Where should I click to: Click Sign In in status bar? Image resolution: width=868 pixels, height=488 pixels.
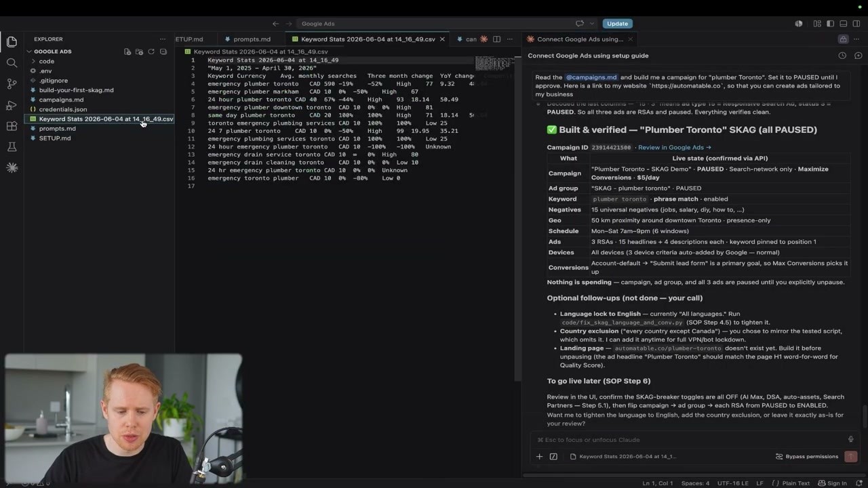point(833,483)
